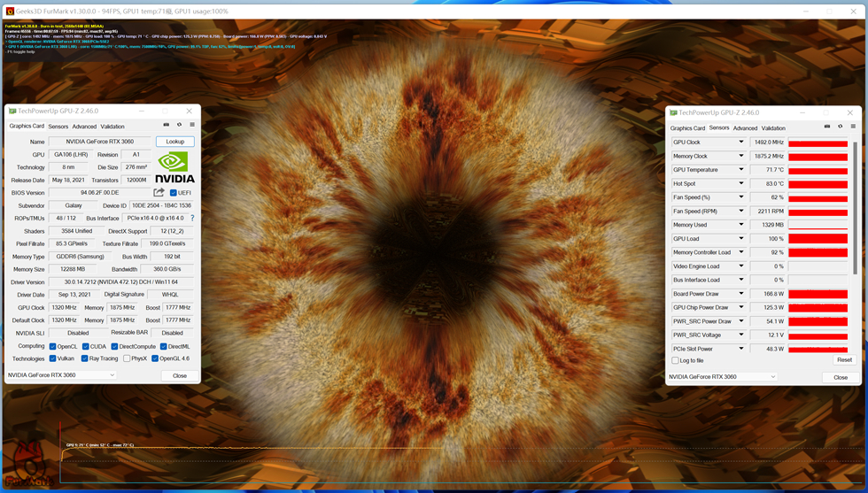Open the GPU Load sensor dropdown
868x493 pixels.
740,238
